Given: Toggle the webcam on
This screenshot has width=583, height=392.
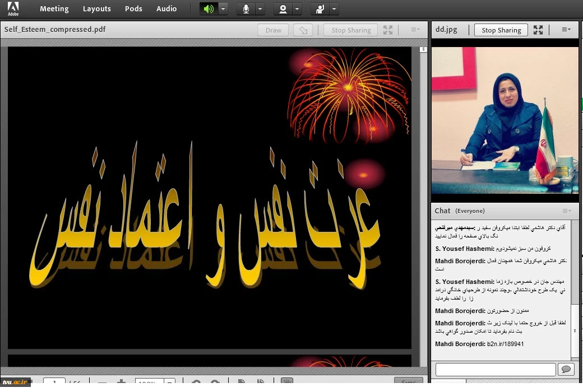Looking at the screenshot, I should 283,9.
